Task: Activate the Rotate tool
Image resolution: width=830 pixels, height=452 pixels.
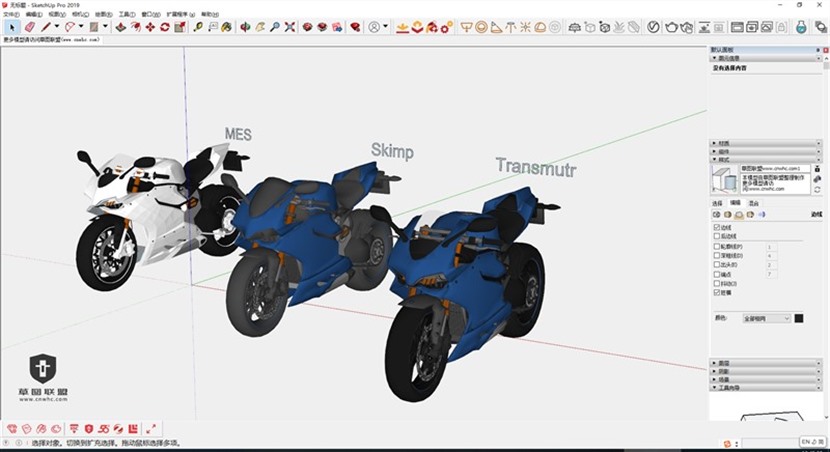Action: pyautogui.click(x=165, y=26)
